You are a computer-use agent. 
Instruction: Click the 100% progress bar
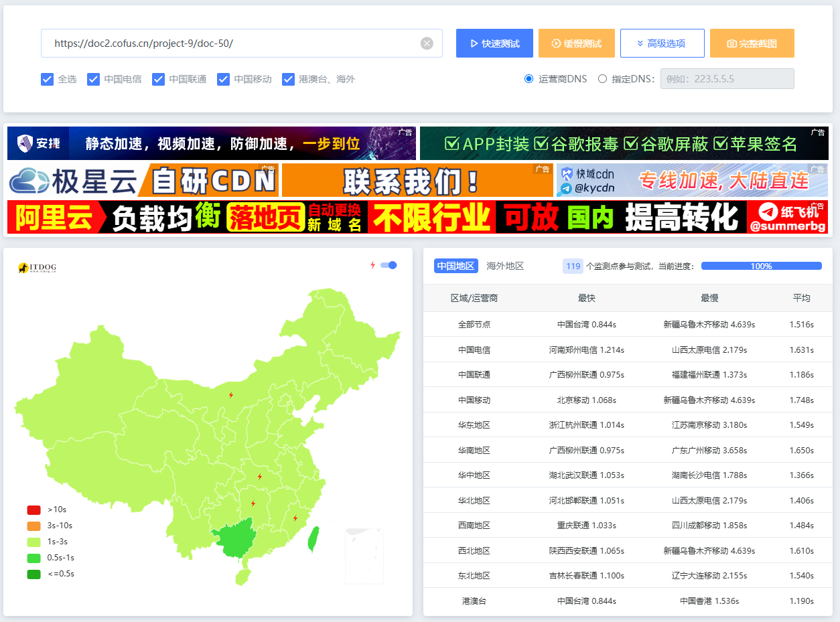click(x=762, y=266)
